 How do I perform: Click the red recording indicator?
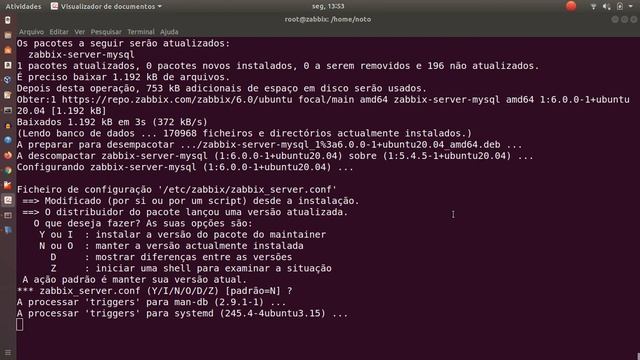[x=571, y=6]
